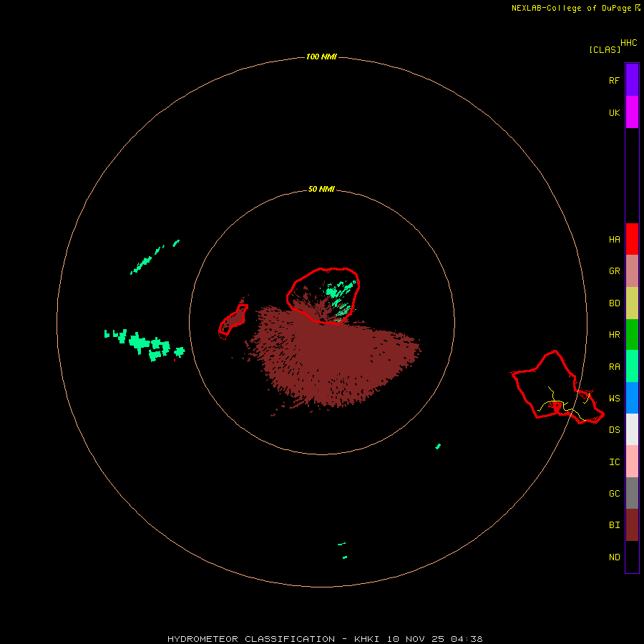Image resolution: width=644 pixels, height=644 pixels.
Task: Click the HA red legend swatch
Action: pyautogui.click(x=632, y=239)
